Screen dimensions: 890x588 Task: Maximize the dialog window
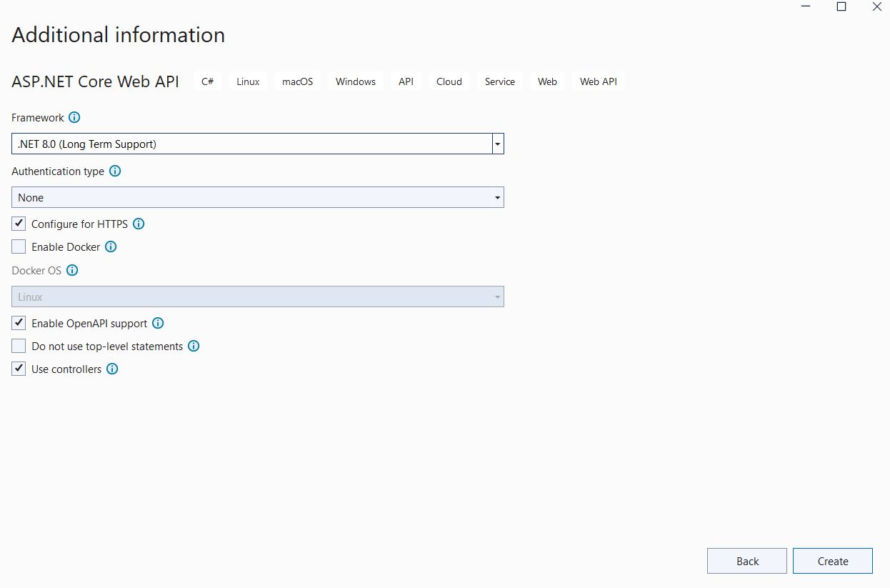coord(841,7)
